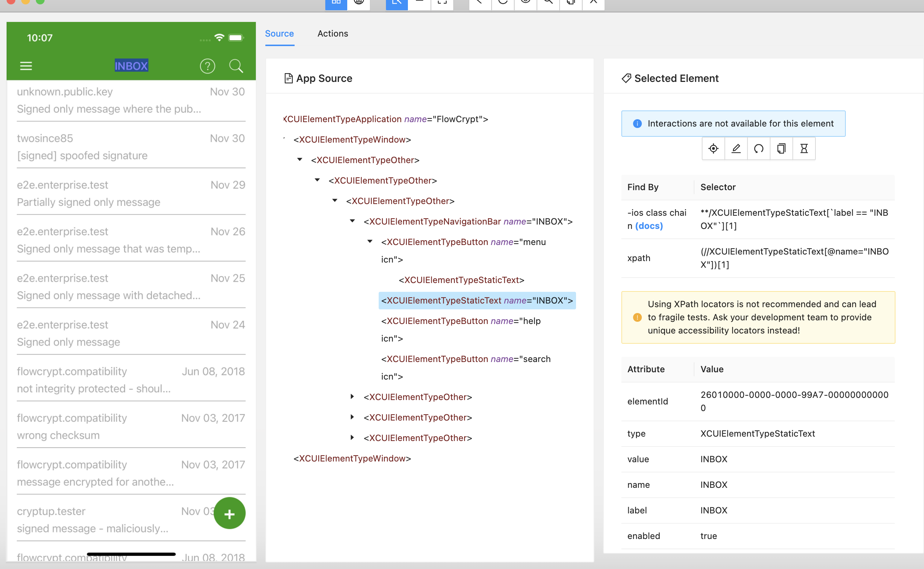Open the docs link for class chain
The image size is (924, 569).
[x=649, y=226]
